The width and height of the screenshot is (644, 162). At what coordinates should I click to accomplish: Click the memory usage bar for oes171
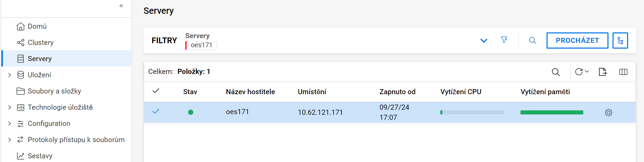[552, 112]
